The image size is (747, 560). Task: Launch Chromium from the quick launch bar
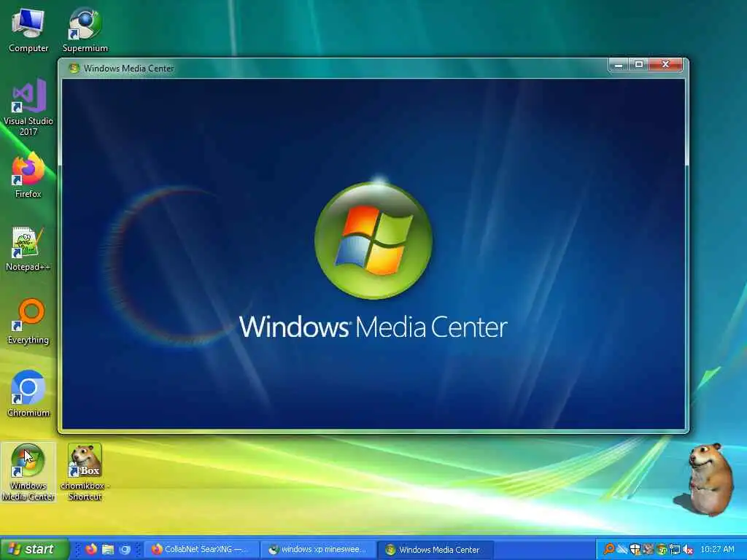point(125,549)
